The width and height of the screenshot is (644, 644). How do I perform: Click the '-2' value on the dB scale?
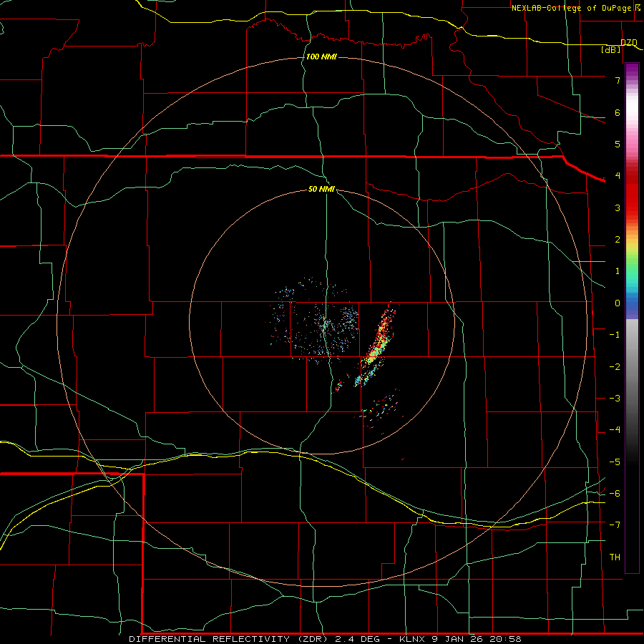point(615,367)
